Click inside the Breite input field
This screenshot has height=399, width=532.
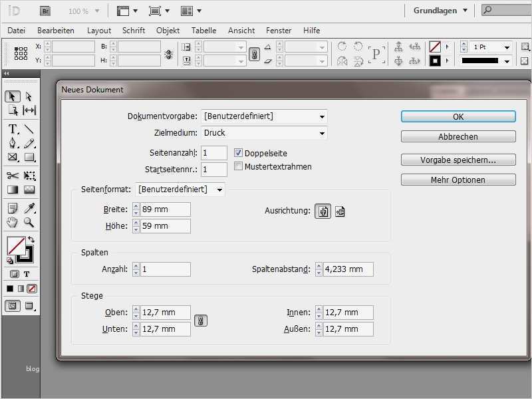[164, 209]
